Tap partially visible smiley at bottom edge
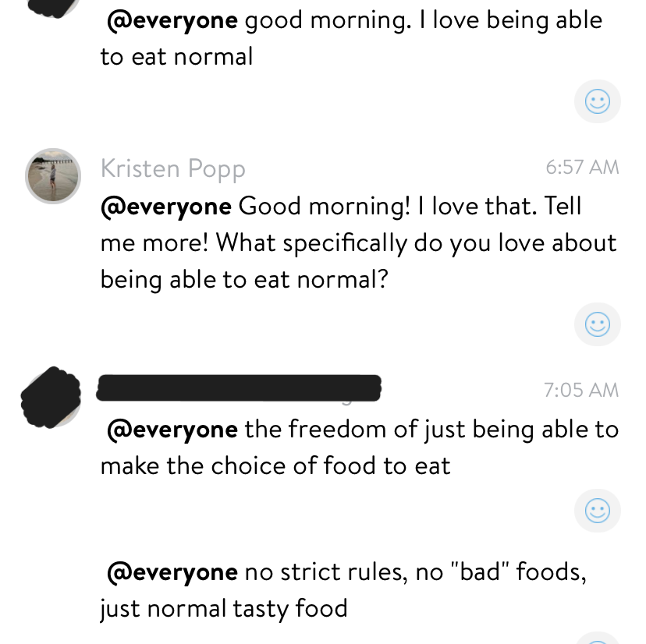The width and height of the screenshot is (646, 644). coord(597,639)
